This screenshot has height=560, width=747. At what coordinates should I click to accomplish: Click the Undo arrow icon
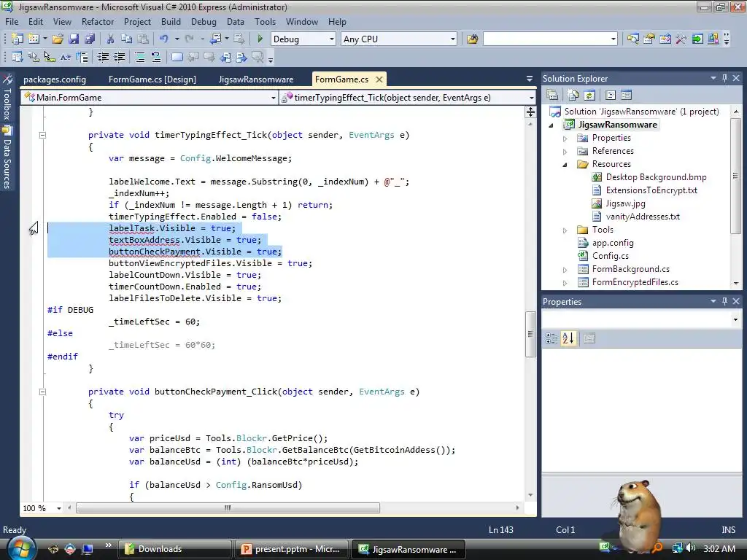164,39
